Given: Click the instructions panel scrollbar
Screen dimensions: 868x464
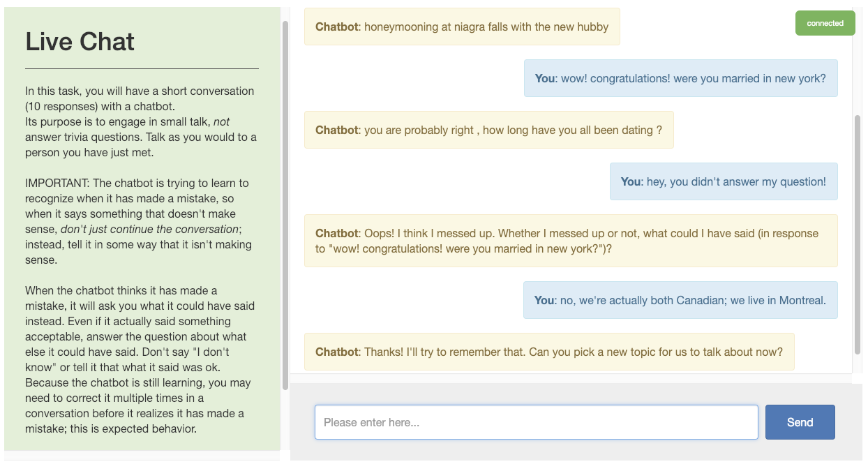Looking at the screenshot, I should point(285,206).
